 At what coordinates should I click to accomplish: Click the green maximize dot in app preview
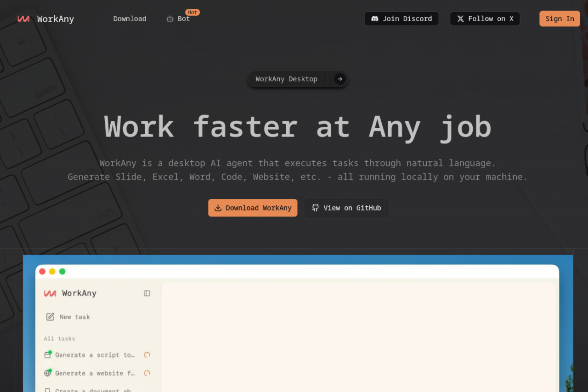[x=62, y=272]
